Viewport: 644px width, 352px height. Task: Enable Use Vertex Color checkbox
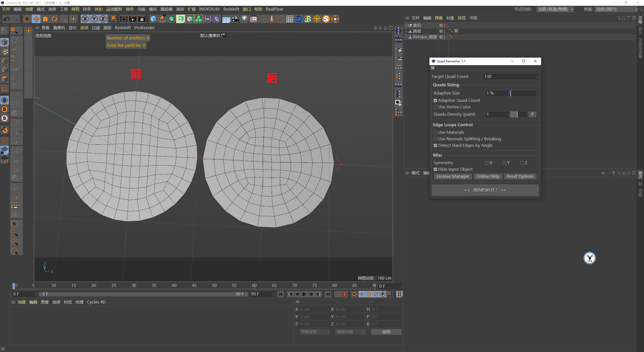click(x=435, y=107)
